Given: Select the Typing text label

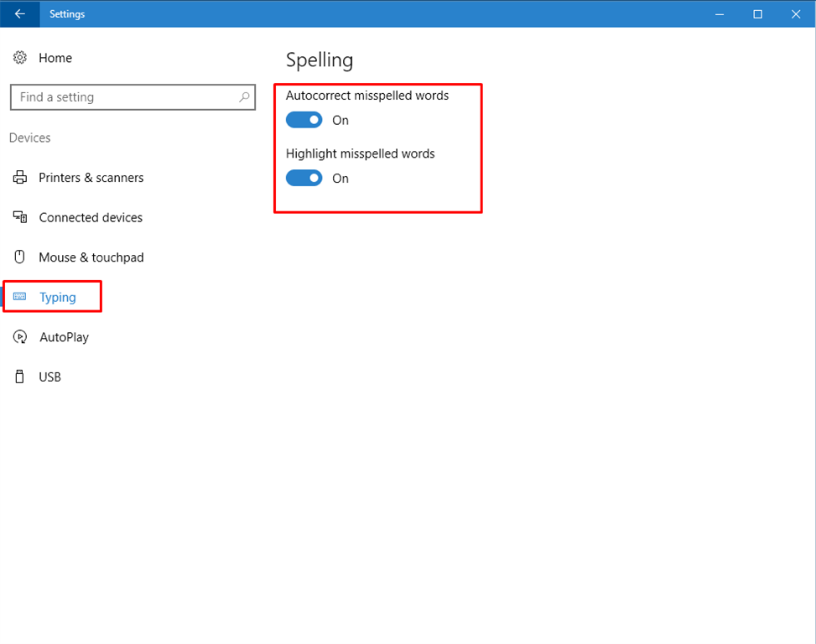Looking at the screenshot, I should click(x=58, y=297).
